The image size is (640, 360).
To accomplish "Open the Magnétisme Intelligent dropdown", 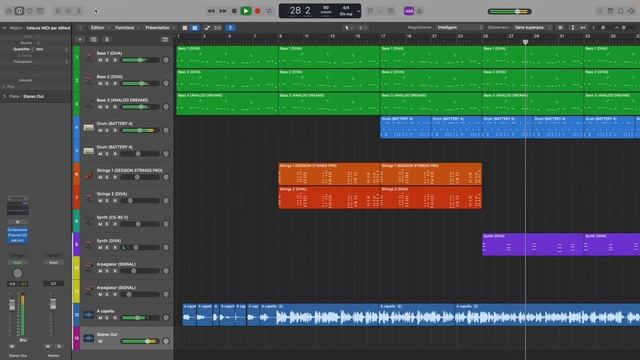I will pos(460,27).
